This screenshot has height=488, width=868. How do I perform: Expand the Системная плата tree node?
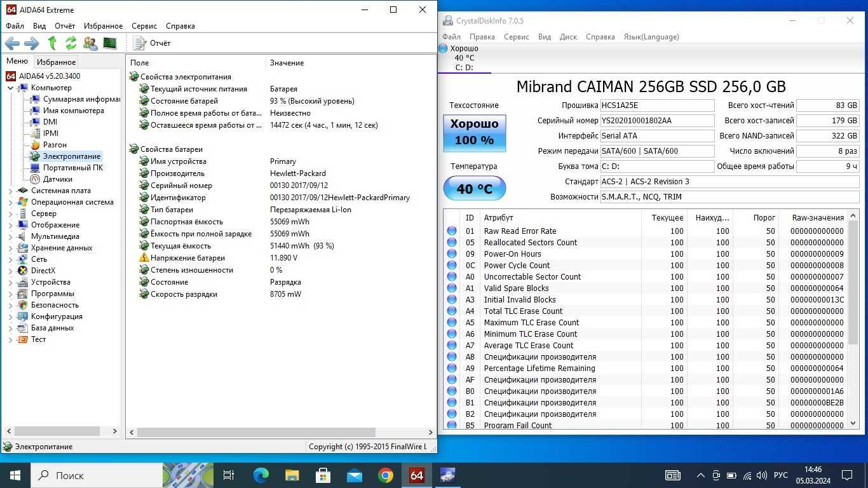(11, 191)
